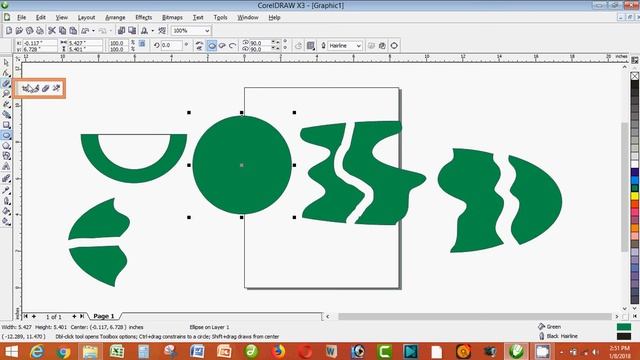Select the Basic Shapes tool

(6, 156)
